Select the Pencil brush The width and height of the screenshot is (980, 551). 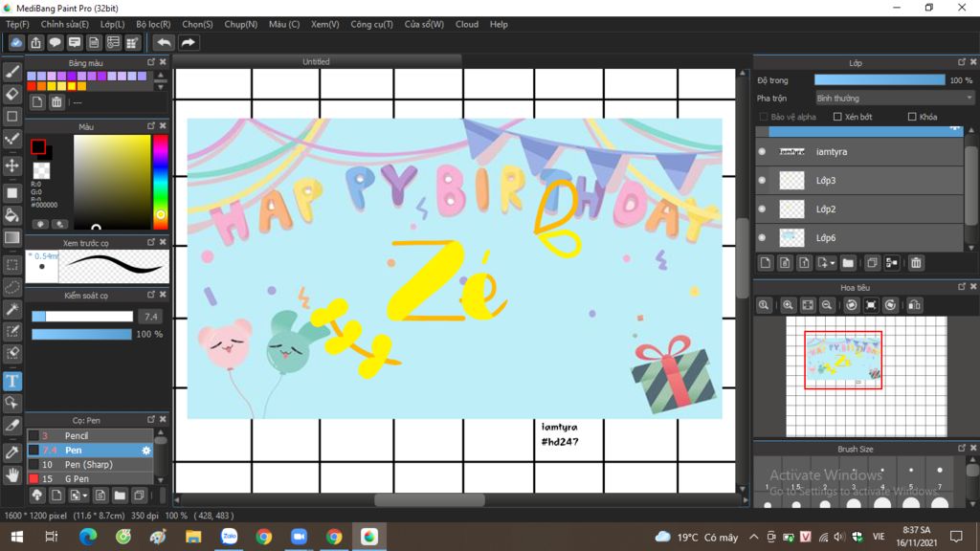pos(90,436)
